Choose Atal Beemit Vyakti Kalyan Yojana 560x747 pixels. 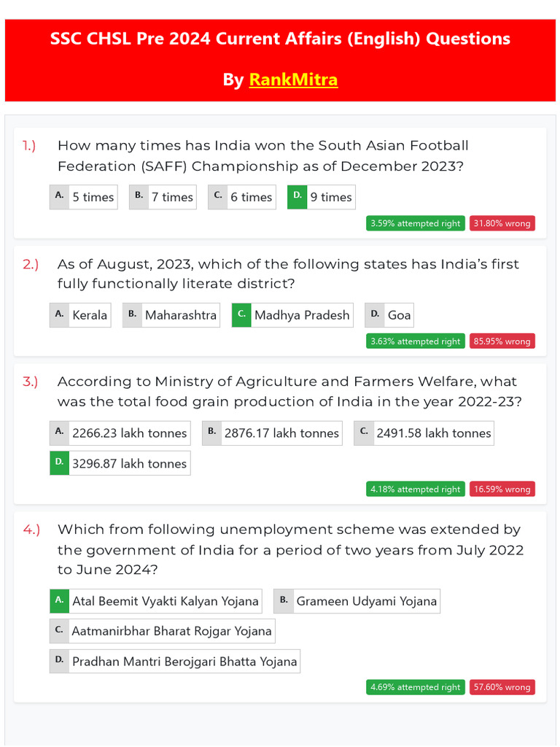156,601
